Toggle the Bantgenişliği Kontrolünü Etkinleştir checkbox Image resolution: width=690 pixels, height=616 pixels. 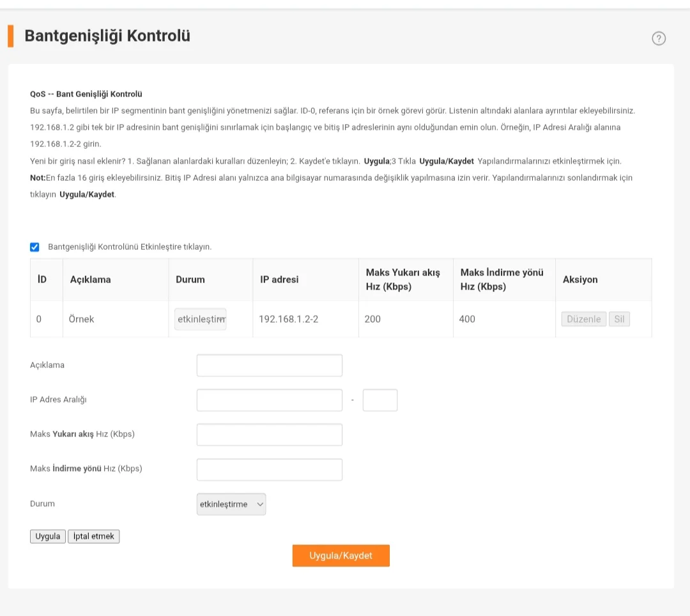(x=35, y=247)
